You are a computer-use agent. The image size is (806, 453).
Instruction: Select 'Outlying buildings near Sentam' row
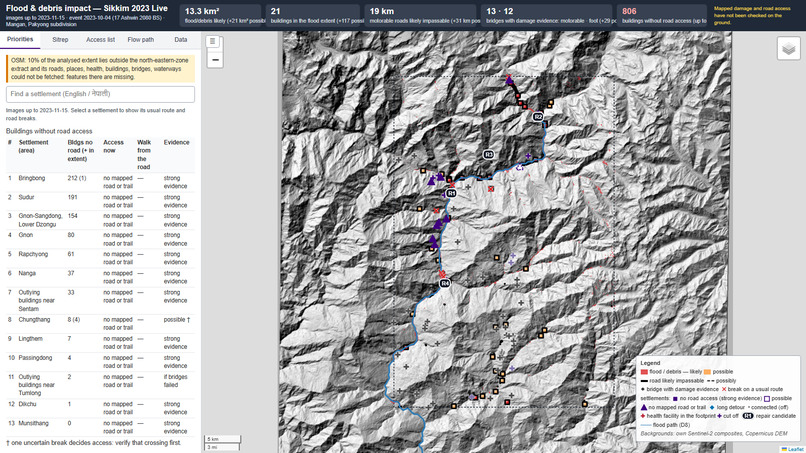click(x=100, y=300)
